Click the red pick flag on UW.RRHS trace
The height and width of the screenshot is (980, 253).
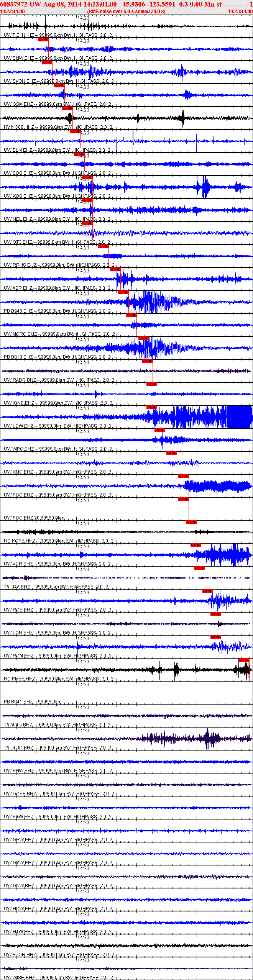click(103, 246)
